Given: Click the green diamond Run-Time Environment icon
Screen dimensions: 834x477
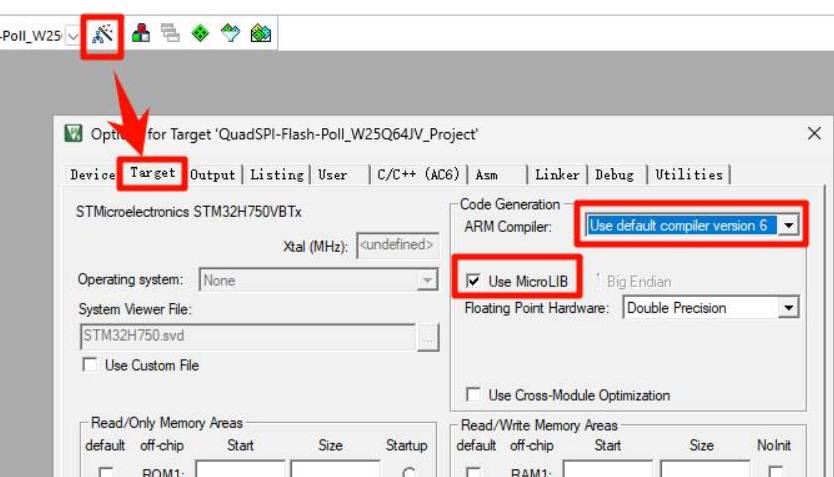Looking at the screenshot, I should (x=200, y=33).
